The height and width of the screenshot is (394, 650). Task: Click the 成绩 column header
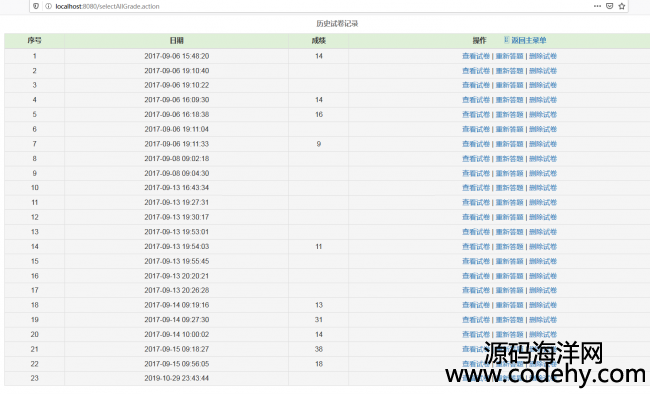318,40
